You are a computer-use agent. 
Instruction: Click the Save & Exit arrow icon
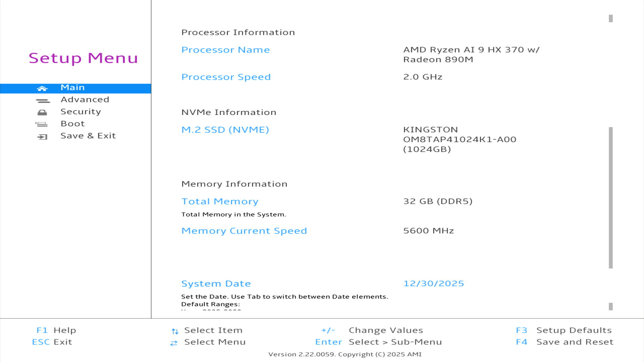point(42,137)
